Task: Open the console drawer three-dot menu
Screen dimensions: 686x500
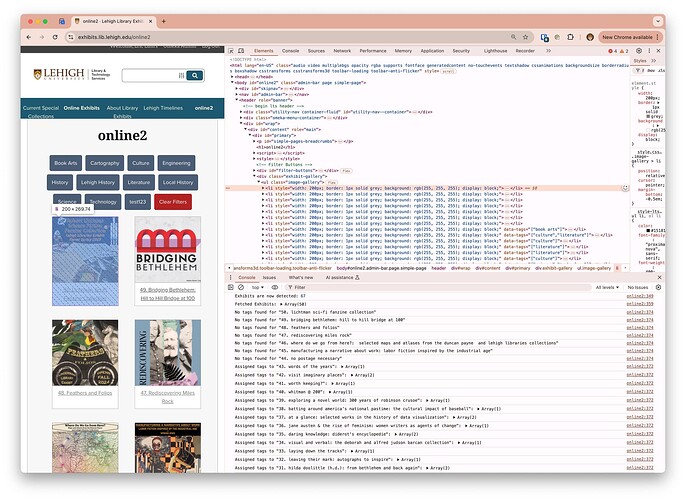Action: click(x=231, y=277)
